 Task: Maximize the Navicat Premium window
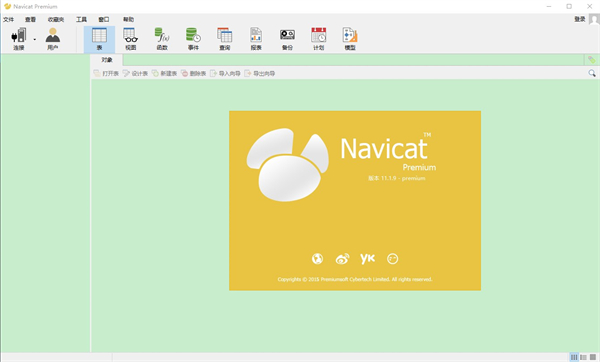pos(569,7)
